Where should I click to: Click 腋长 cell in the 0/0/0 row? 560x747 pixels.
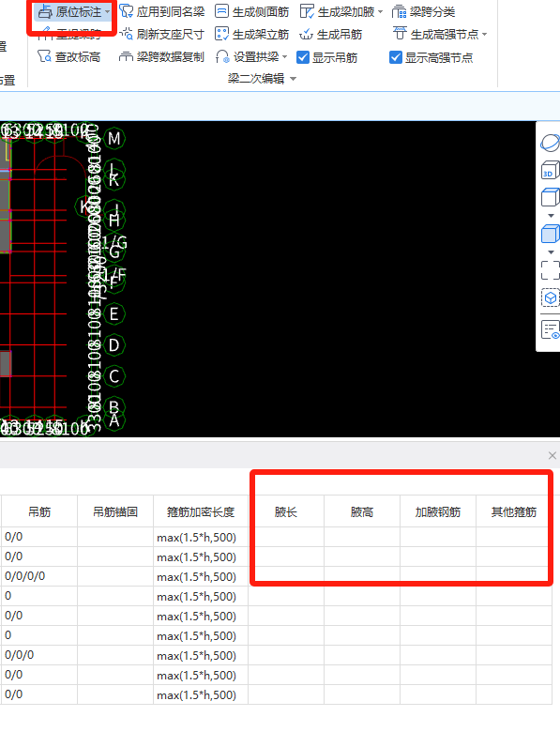(x=286, y=655)
